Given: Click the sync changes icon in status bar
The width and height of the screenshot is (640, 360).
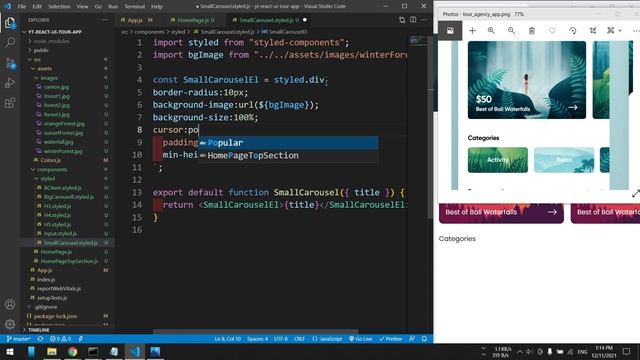Looking at the screenshot, I should [x=40, y=339].
